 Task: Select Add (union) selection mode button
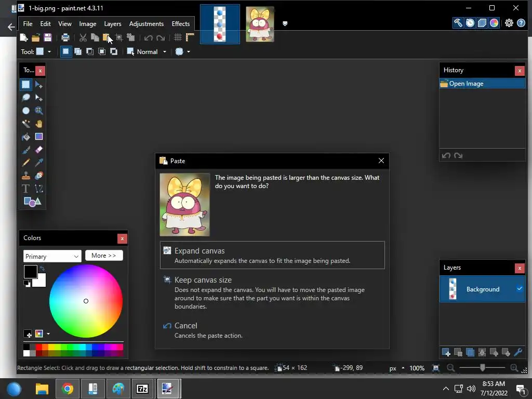tap(78, 51)
